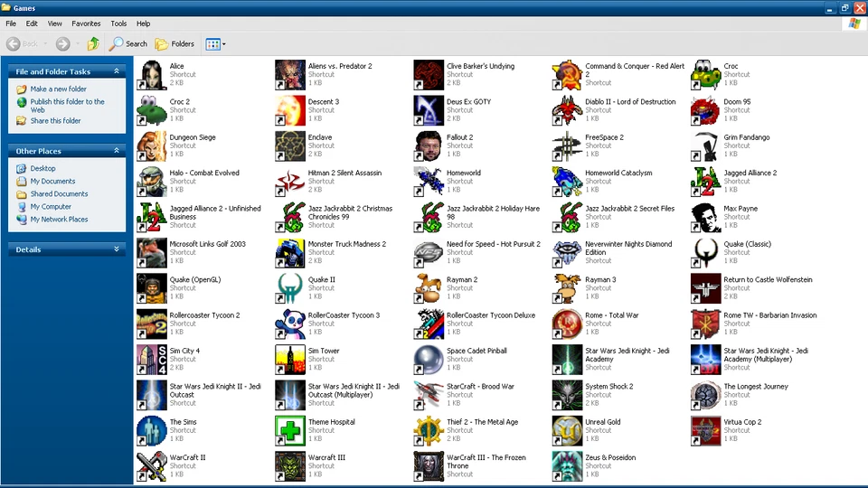
Task: Select the Unreal Gold icon
Action: 567,430
